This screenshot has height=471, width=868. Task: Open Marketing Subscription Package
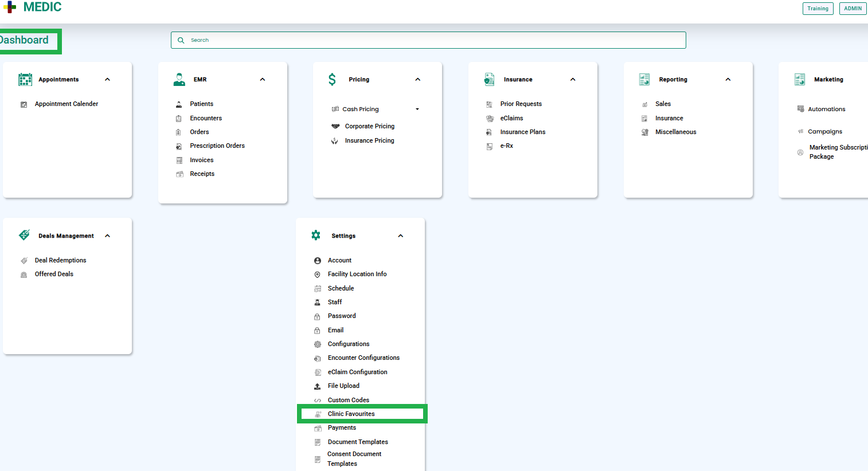coord(838,152)
